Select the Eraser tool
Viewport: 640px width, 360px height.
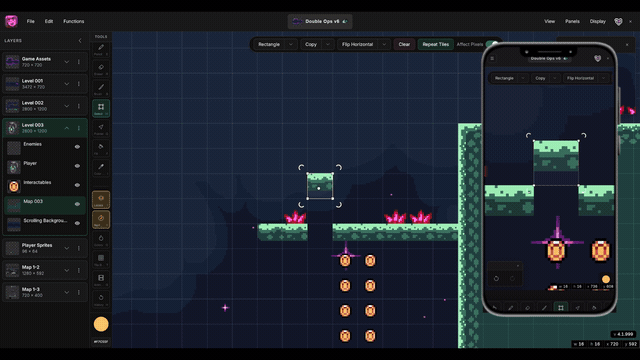101,69
